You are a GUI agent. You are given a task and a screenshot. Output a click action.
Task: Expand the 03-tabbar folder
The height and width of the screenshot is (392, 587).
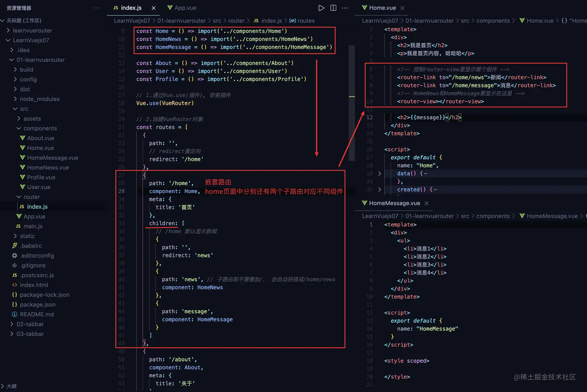click(30, 334)
